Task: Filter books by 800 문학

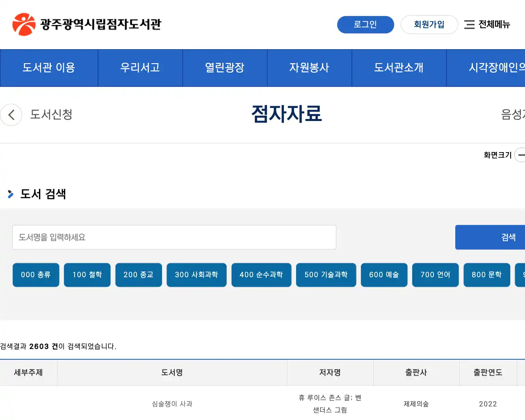Action: point(487,275)
